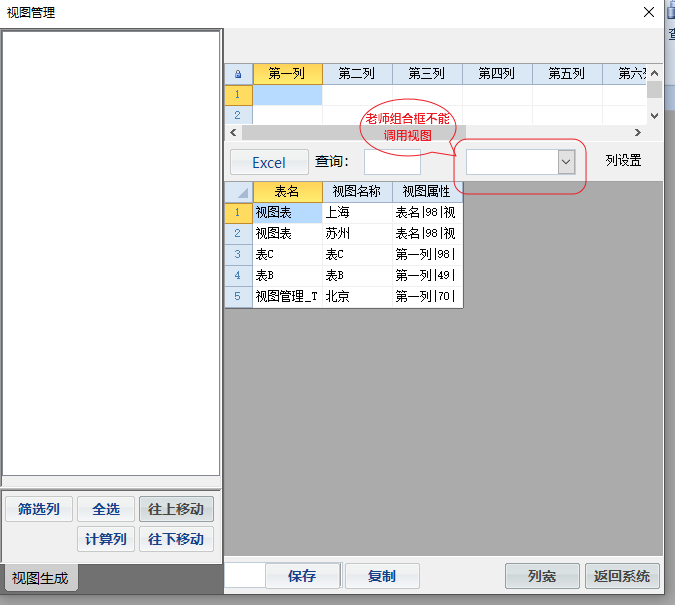Switch to the 视图生成 tab
Image resolution: width=675 pixels, height=605 pixels.
click(40, 578)
